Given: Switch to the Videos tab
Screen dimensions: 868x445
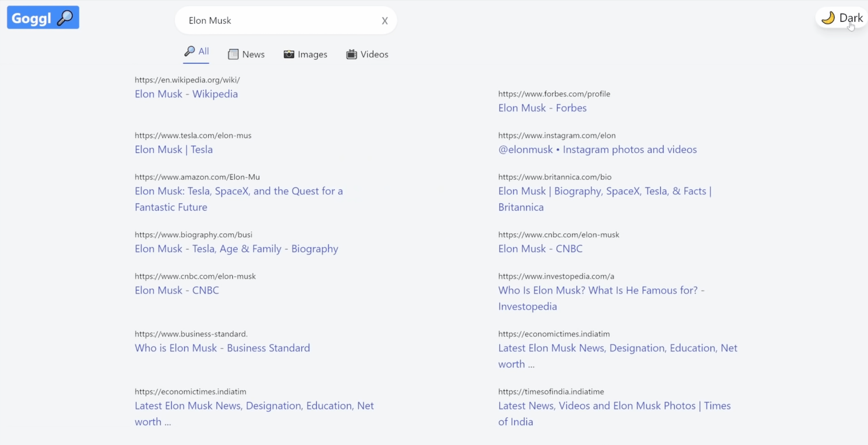Looking at the screenshot, I should 367,54.
